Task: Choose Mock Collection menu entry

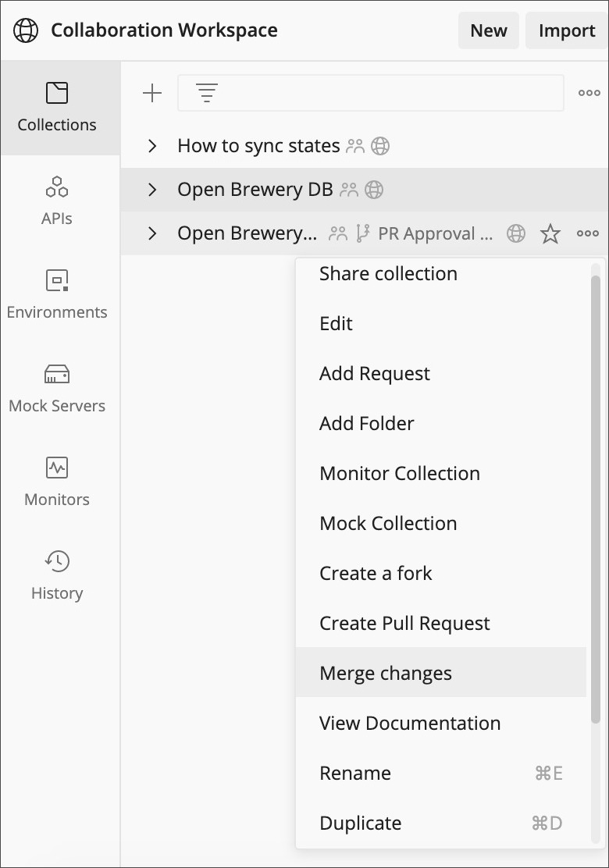Action: click(x=441, y=523)
